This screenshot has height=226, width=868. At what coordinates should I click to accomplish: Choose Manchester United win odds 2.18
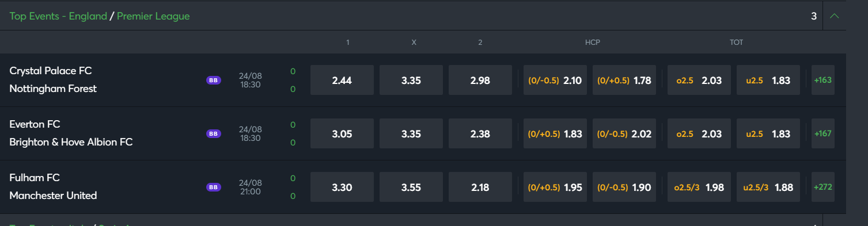point(480,187)
